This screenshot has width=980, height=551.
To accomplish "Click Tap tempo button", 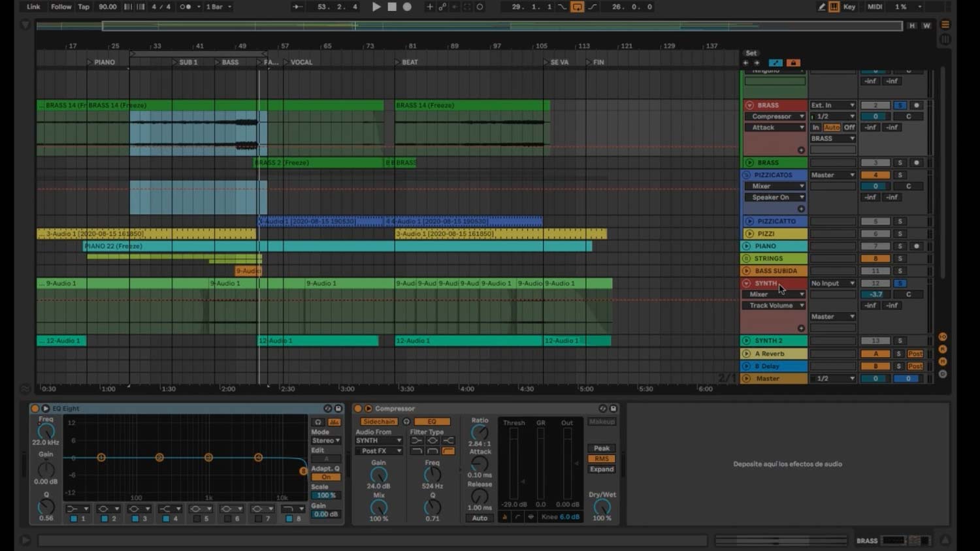I will pos(84,7).
